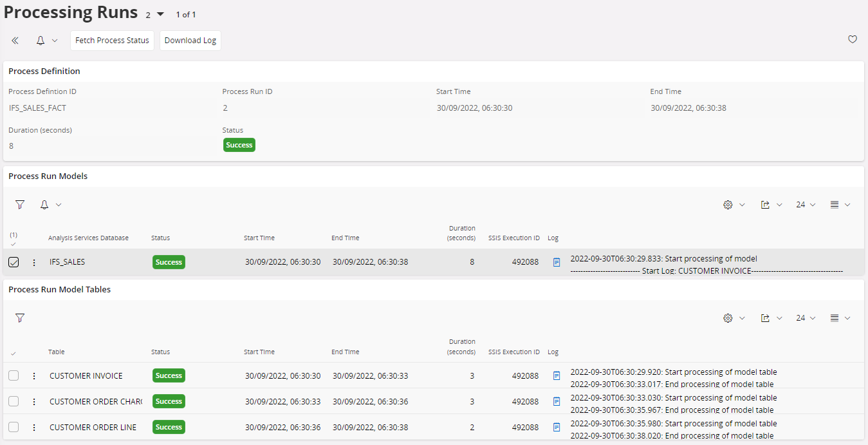Screen dimensions: 868x445
Task: Click the favorite heart icon at top right
Action: pos(852,39)
